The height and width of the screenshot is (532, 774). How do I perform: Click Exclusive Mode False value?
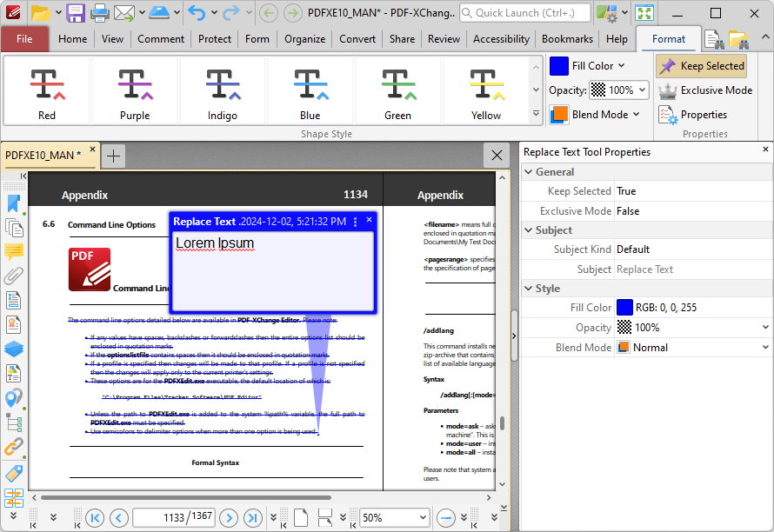(692, 211)
